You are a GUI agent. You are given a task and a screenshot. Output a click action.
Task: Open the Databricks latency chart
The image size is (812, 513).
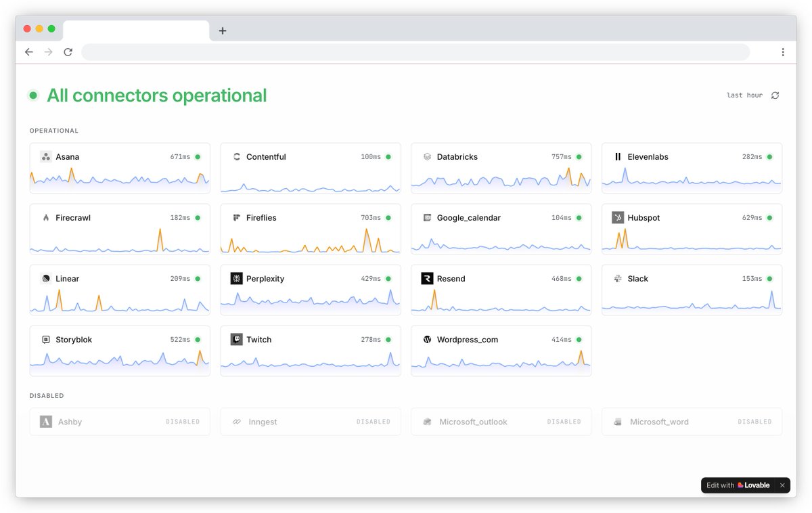coord(501,179)
